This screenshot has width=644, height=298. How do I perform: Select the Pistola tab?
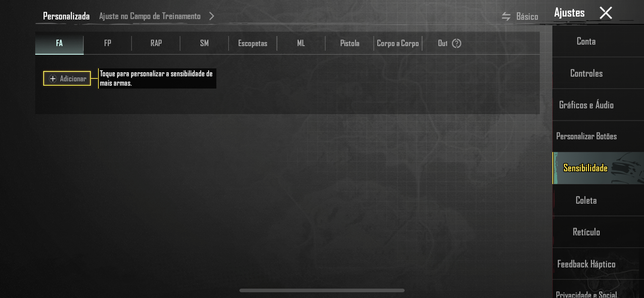point(349,43)
